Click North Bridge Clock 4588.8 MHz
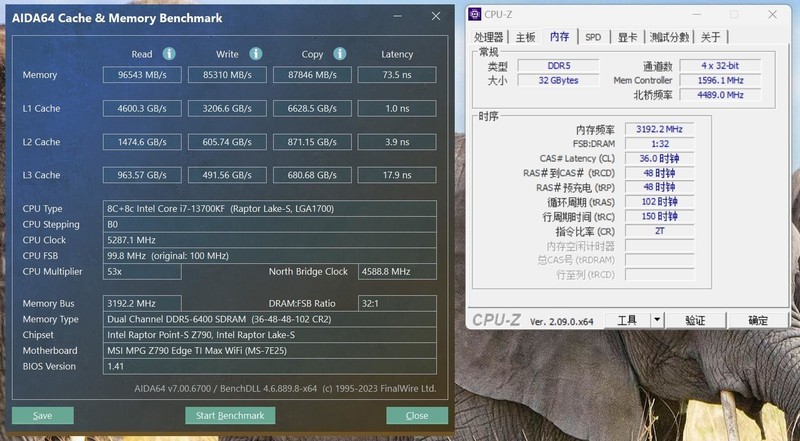The width and height of the screenshot is (800, 441). pyautogui.click(x=397, y=272)
